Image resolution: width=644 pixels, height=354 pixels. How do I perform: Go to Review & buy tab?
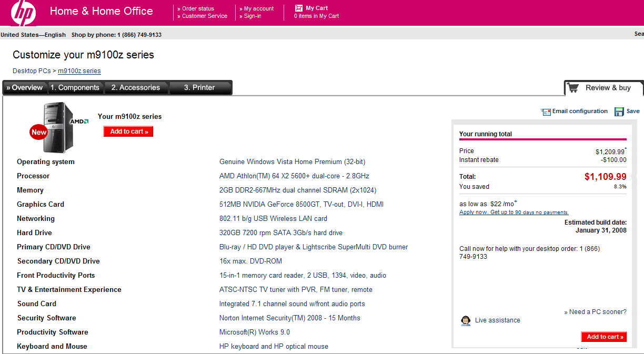(x=603, y=88)
